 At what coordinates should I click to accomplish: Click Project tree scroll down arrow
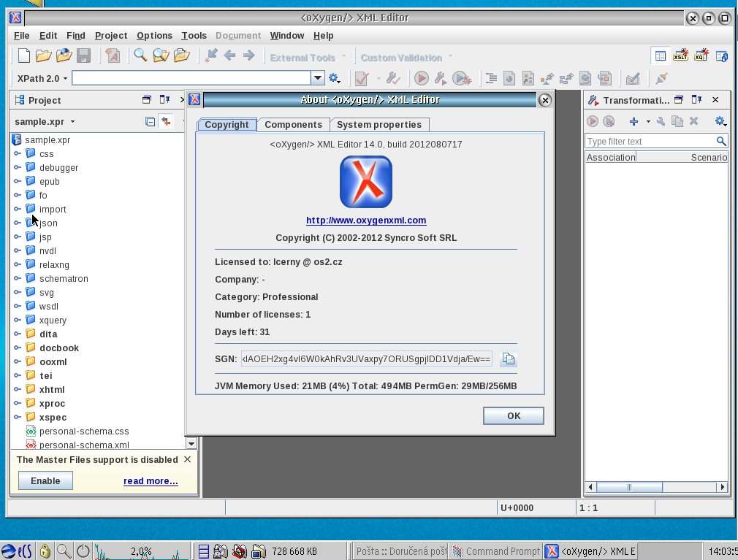(x=191, y=443)
